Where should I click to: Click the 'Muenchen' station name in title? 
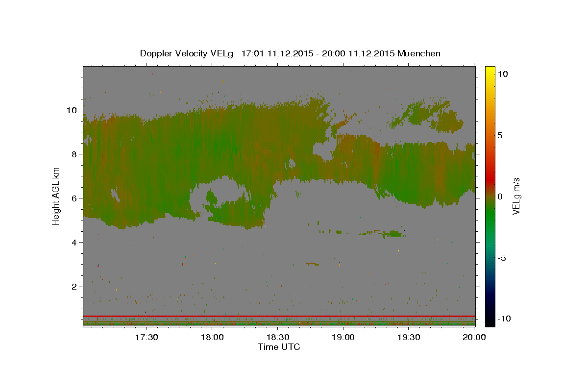tap(419, 53)
